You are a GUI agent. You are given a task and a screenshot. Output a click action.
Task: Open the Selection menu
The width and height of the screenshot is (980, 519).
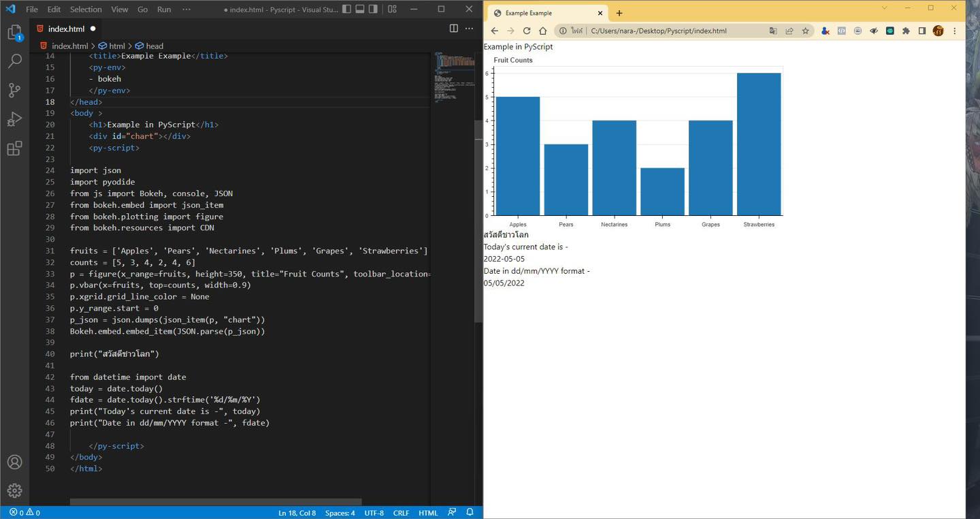[x=86, y=10]
